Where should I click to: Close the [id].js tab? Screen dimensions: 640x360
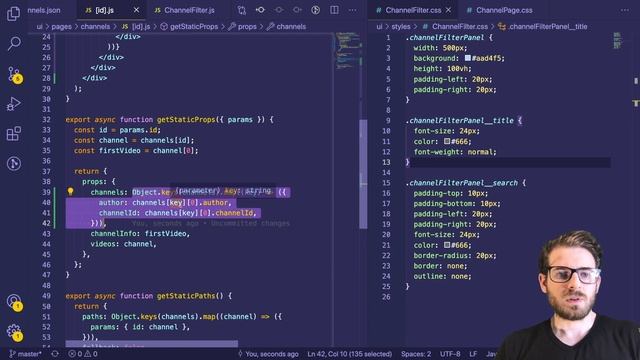(136, 10)
